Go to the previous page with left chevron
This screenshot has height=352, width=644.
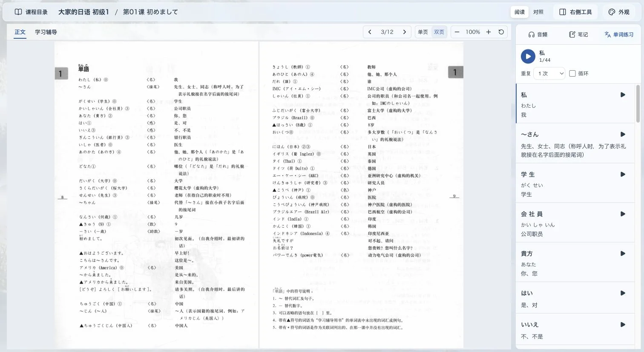point(370,32)
